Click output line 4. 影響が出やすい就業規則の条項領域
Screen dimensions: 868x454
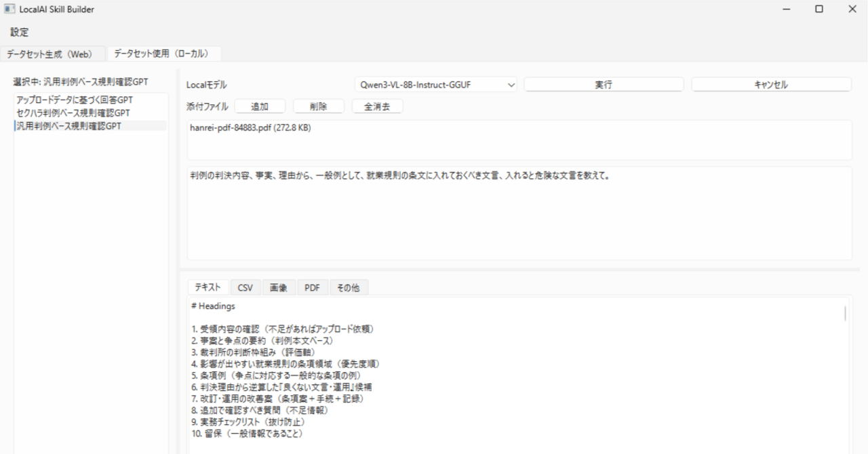click(x=285, y=363)
